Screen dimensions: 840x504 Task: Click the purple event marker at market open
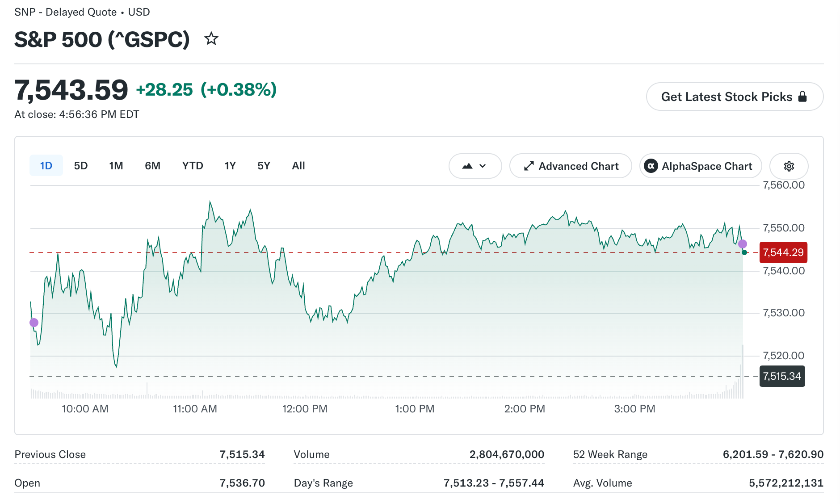point(34,323)
